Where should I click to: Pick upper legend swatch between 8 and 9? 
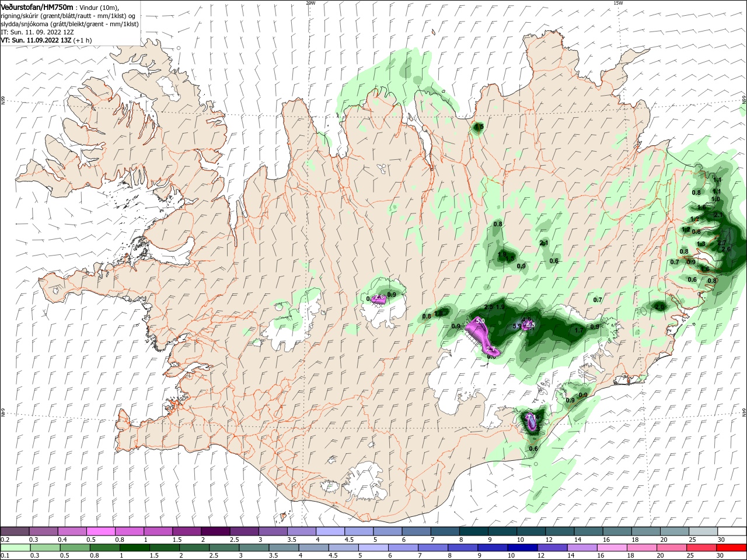473,531
